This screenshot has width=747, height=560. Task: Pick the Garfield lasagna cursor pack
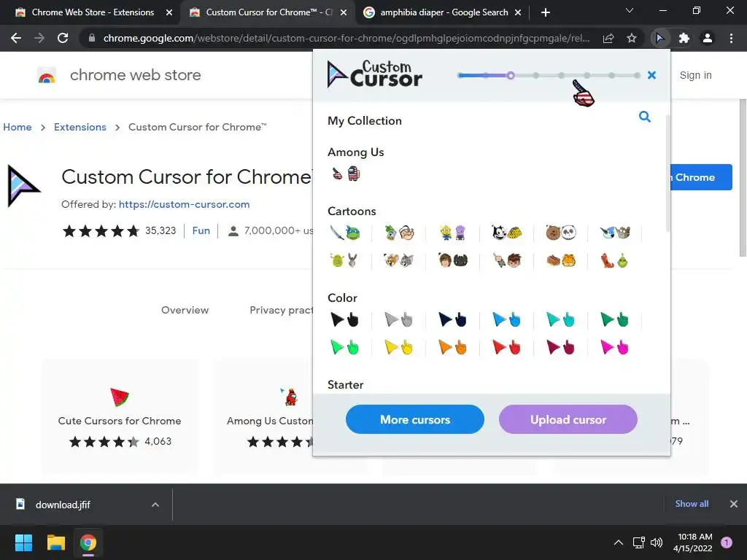coord(561,260)
